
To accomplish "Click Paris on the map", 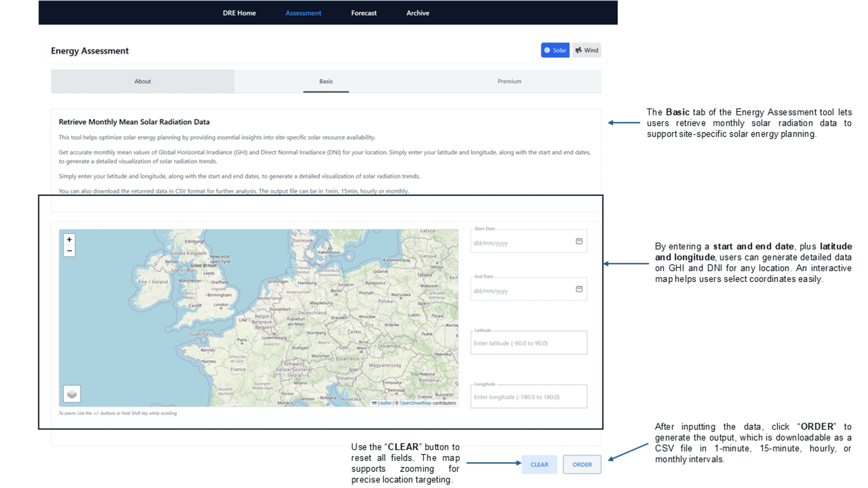I will click(242, 341).
